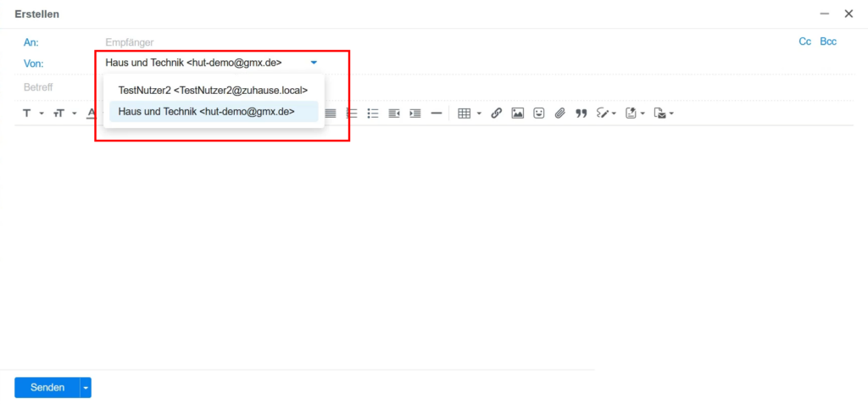Insert a hyperlink
868x404 pixels.
497,113
